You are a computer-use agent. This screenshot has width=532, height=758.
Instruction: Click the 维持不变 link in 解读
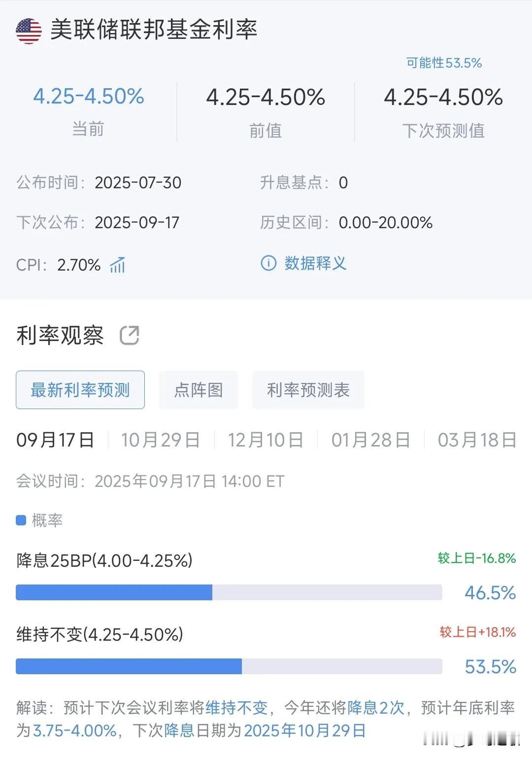[236, 708]
